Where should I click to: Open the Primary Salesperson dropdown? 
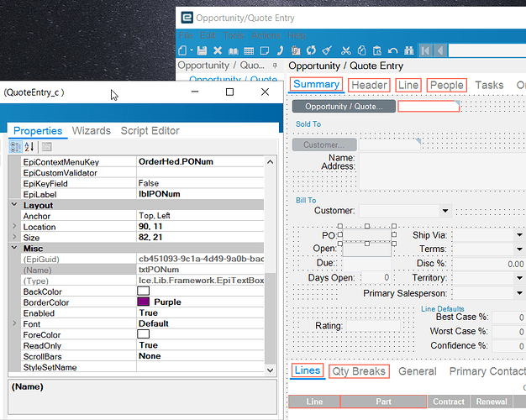tap(519, 293)
